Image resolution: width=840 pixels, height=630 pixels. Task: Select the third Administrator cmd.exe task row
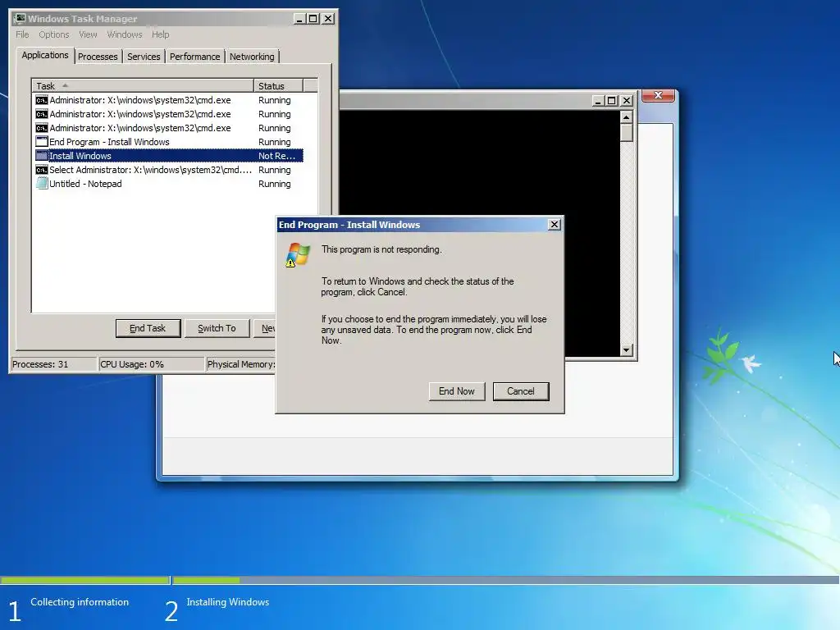click(168, 128)
